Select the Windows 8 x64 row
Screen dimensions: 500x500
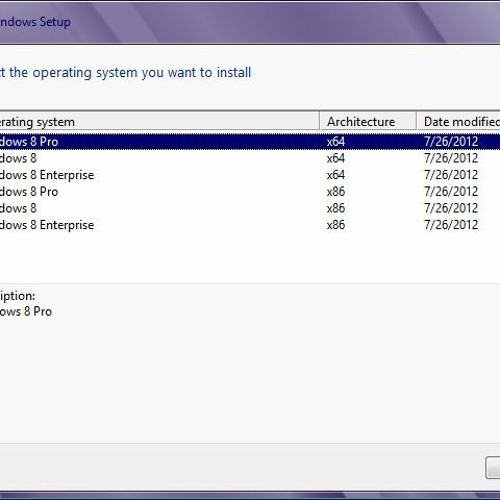point(250,158)
